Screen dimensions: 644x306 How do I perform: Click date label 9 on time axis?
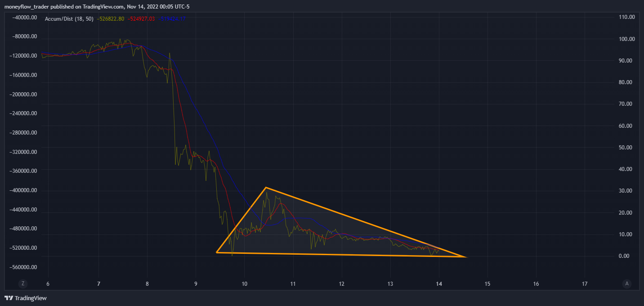coord(196,284)
